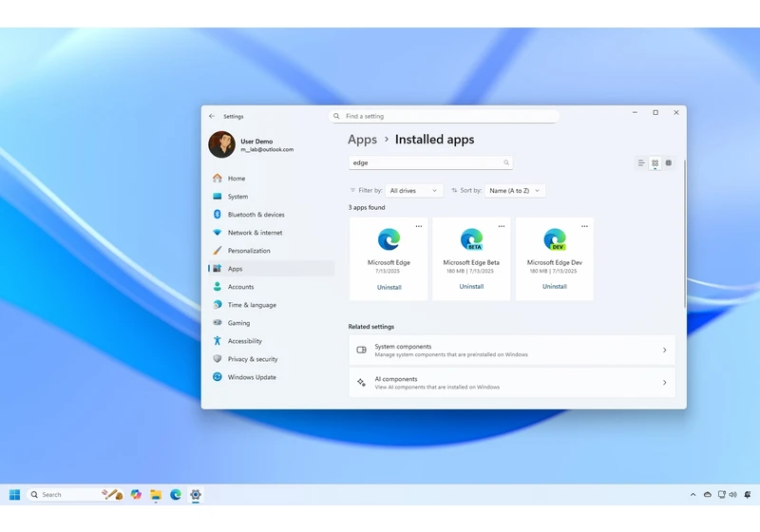Open more options for Microsoft Edge card

pyautogui.click(x=419, y=226)
